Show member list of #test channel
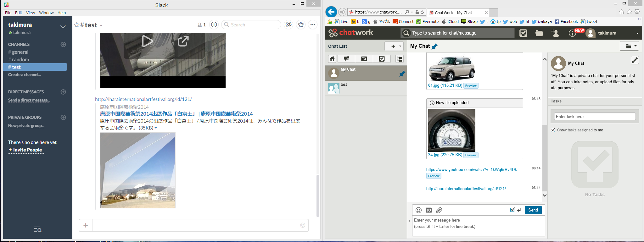This screenshot has height=242, width=644. [x=201, y=25]
